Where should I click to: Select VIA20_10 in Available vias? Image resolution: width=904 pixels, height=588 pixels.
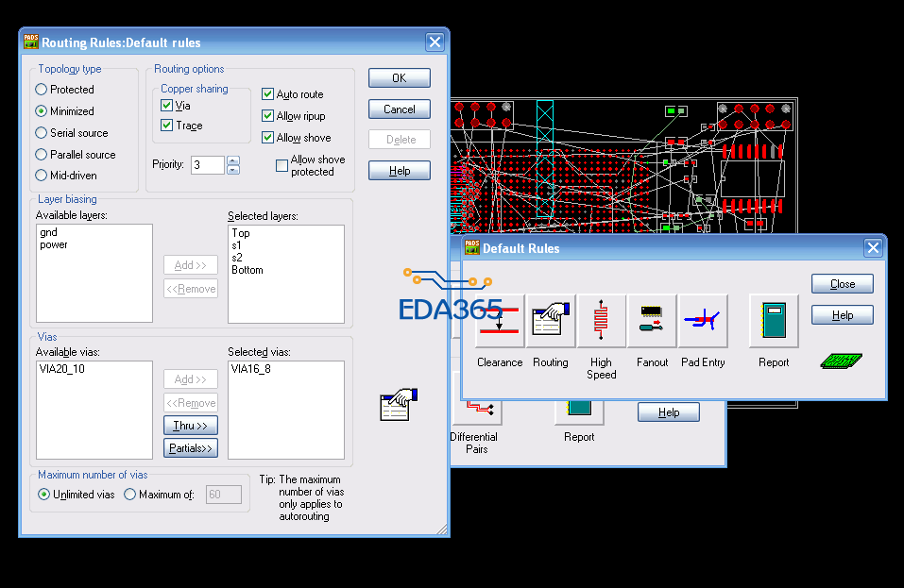coord(62,369)
